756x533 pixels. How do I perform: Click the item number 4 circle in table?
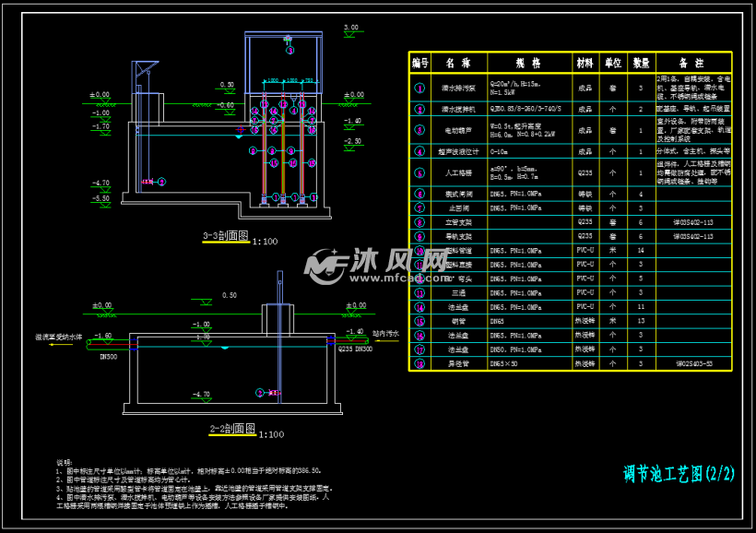[x=419, y=151]
